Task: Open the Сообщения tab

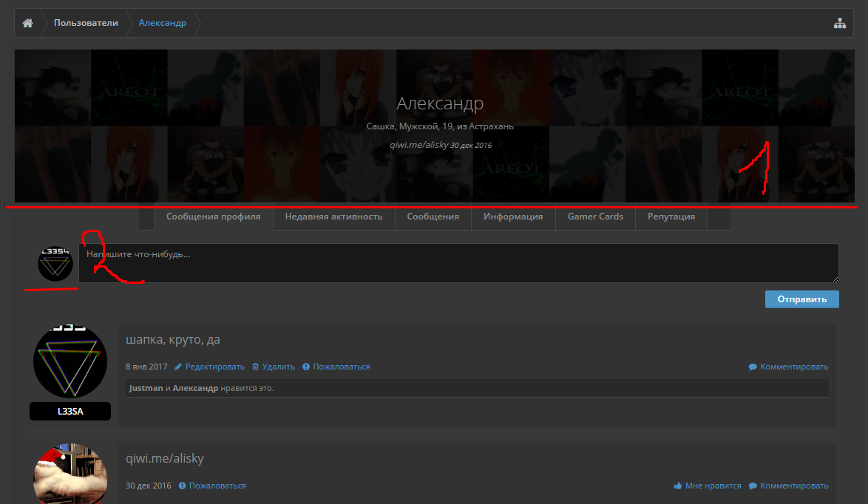Action: [x=433, y=217]
